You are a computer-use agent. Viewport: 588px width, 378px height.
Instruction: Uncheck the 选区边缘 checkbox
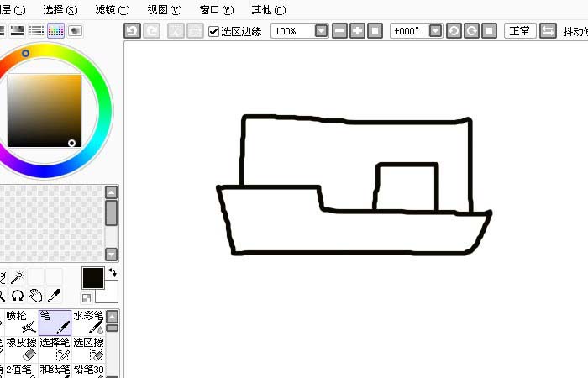click(x=213, y=31)
